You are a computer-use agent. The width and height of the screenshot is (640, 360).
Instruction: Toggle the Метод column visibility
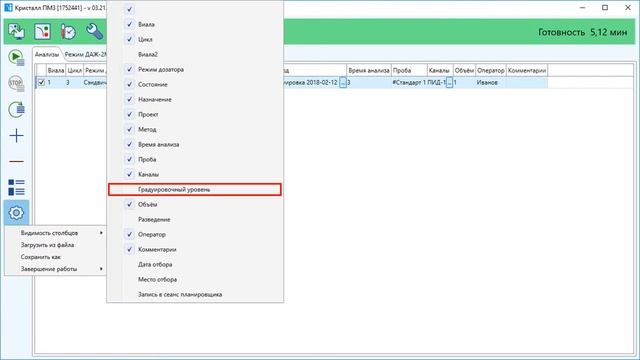[195, 129]
